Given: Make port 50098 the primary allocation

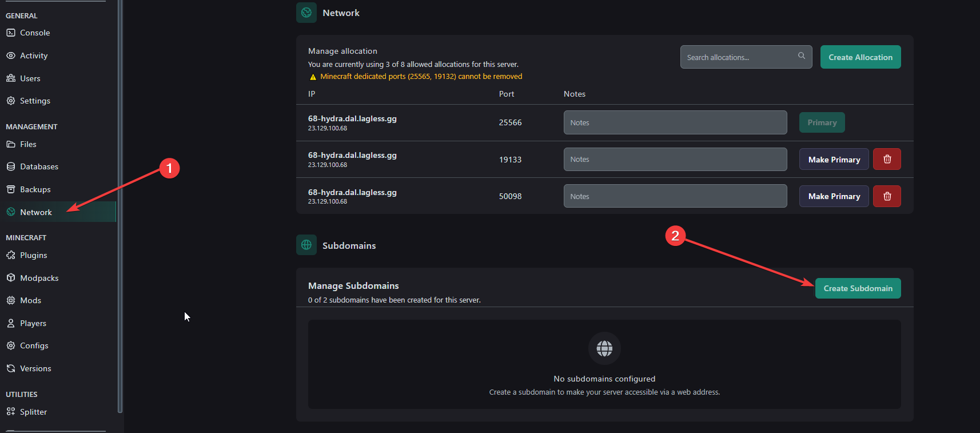Looking at the screenshot, I should 834,196.
